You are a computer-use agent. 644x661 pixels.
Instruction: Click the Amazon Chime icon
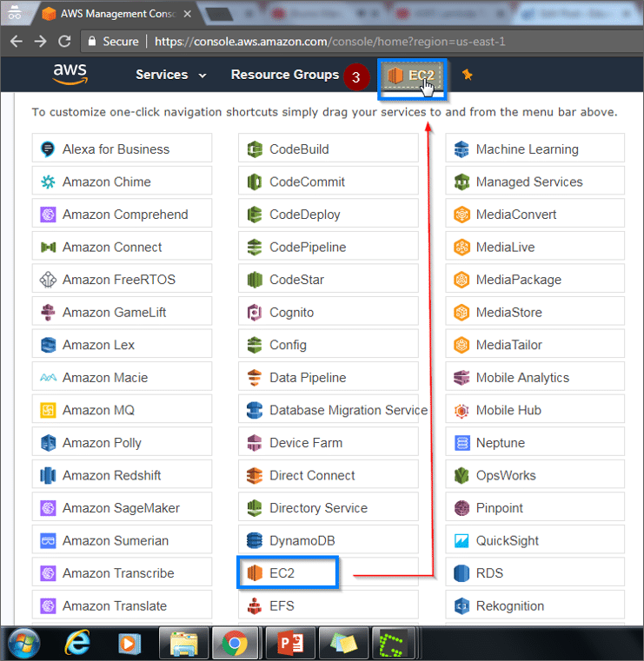[48, 182]
